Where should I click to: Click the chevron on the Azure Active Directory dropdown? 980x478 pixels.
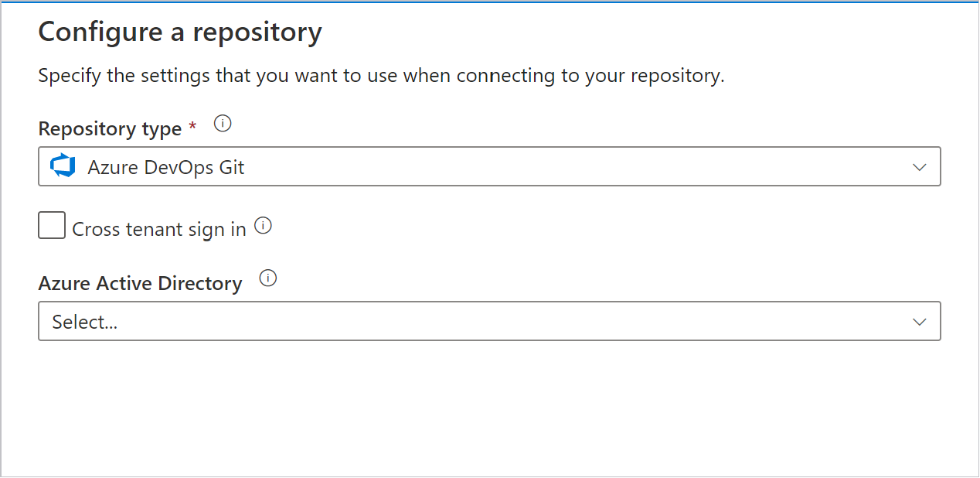pos(920,321)
